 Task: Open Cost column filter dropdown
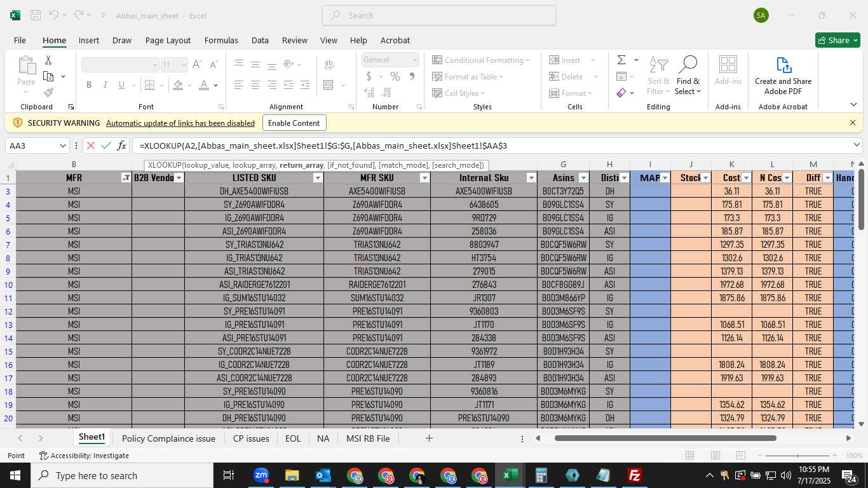click(x=746, y=178)
